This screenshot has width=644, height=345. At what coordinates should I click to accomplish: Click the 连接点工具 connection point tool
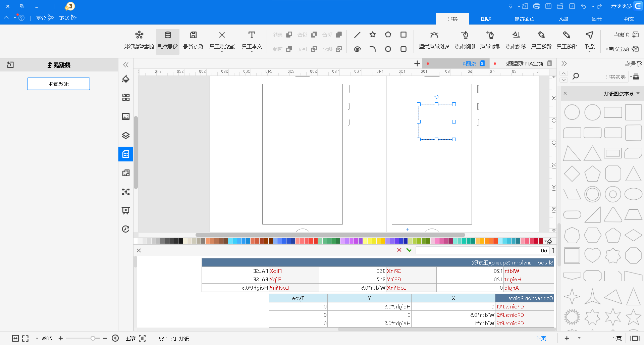tap(222, 40)
